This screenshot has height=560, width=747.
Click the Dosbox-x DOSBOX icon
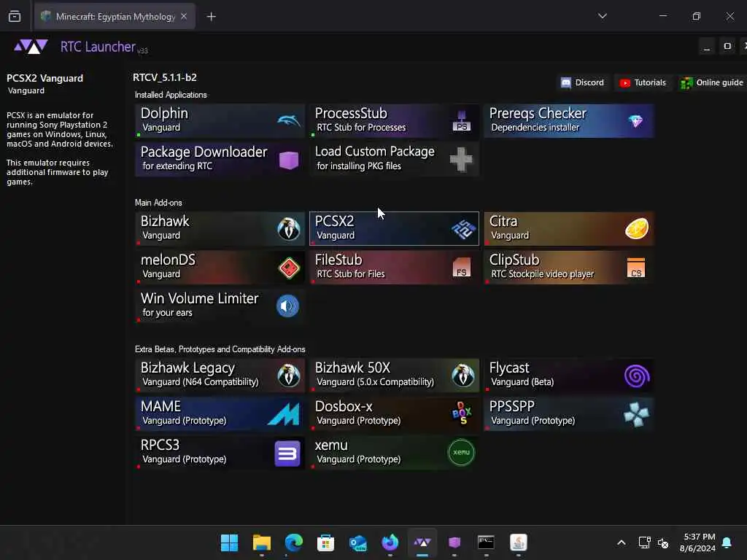[462, 413]
